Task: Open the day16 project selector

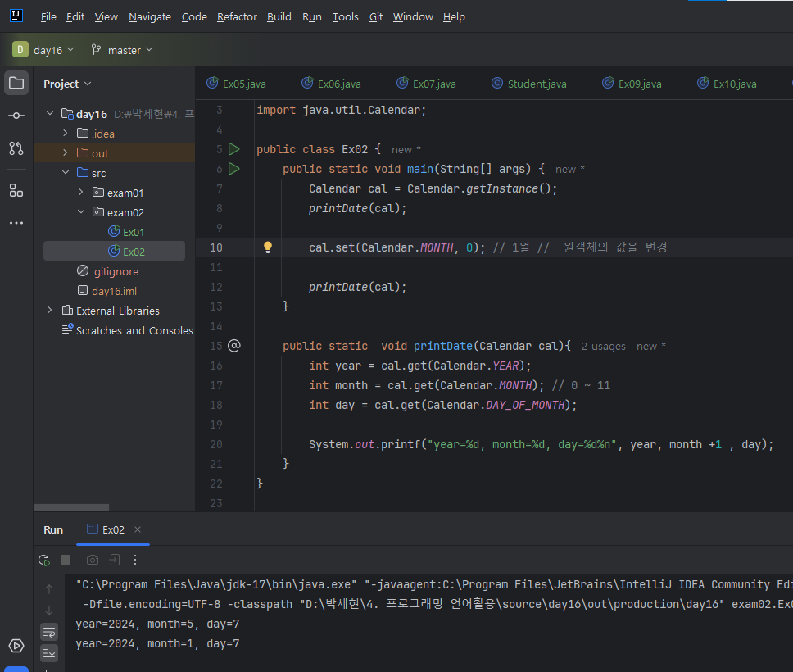Action: 43,50
